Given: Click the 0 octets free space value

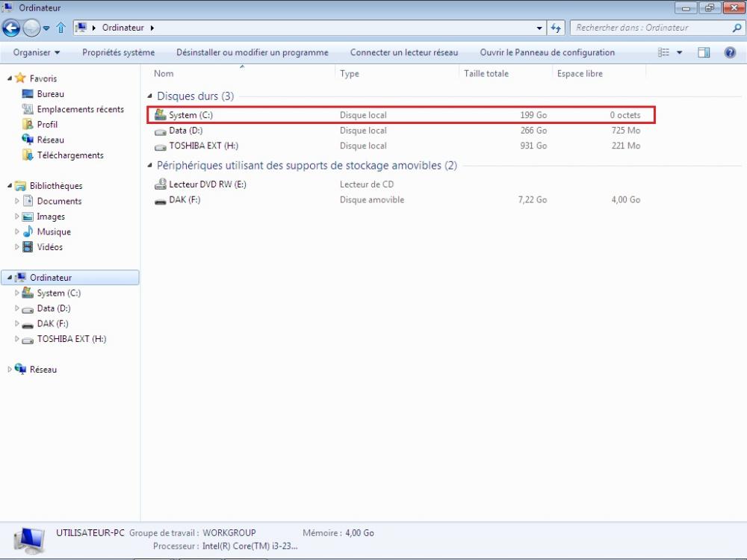Looking at the screenshot, I should pos(624,115).
